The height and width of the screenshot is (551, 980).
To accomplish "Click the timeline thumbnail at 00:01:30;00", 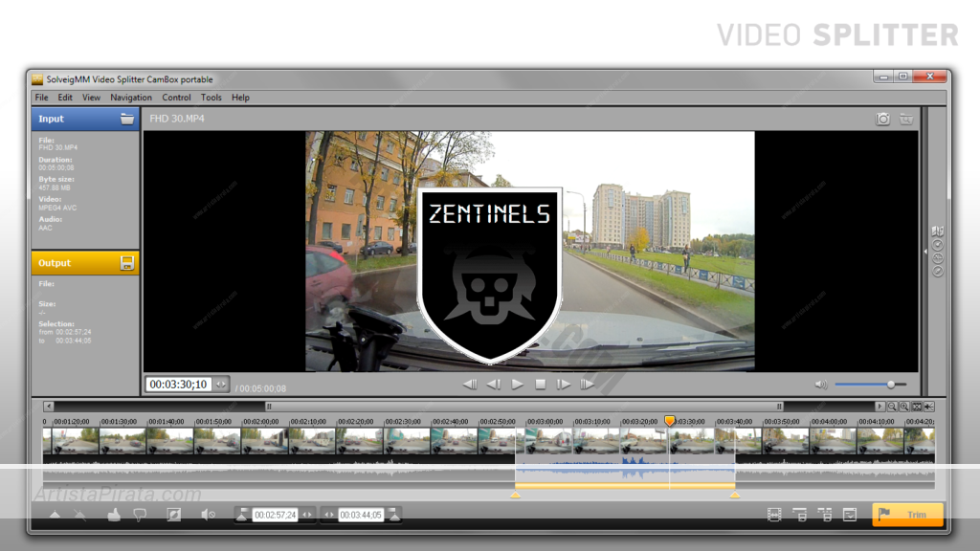I will [x=123, y=441].
